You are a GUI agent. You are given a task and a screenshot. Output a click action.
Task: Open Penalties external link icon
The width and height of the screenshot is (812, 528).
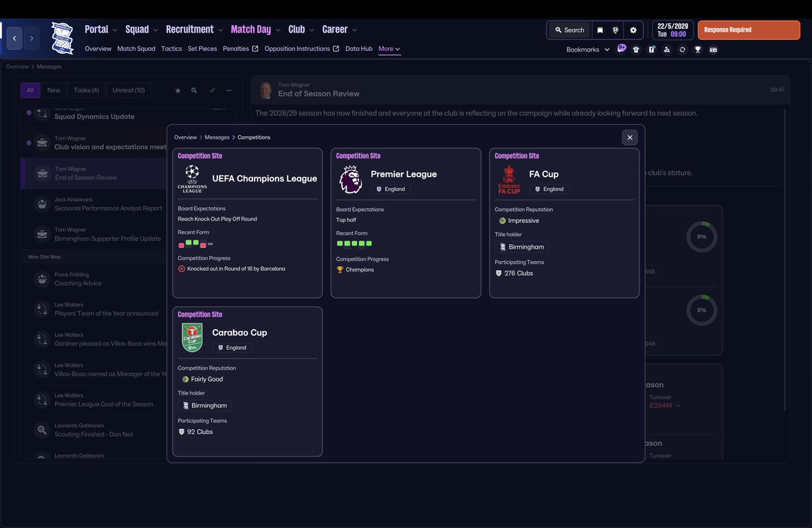pyautogui.click(x=255, y=49)
